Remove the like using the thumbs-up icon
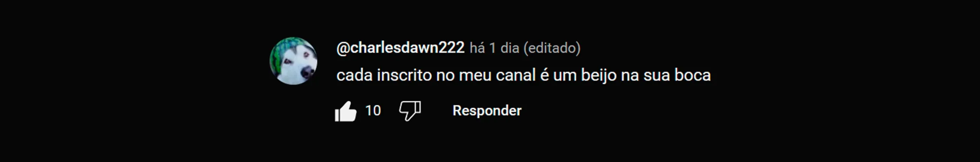The width and height of the screenshot is (980, 162). click(x=346, y=111)
